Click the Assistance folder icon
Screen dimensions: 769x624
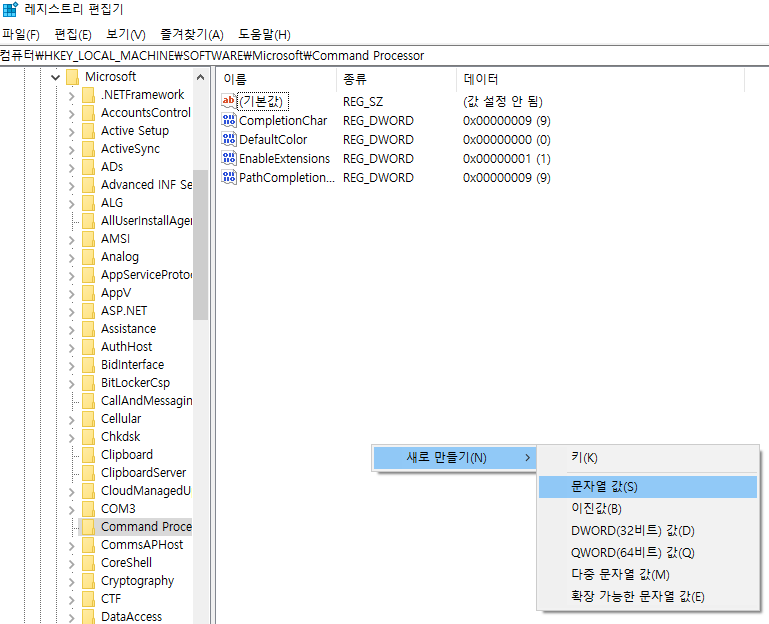click(x=88, y=329)
